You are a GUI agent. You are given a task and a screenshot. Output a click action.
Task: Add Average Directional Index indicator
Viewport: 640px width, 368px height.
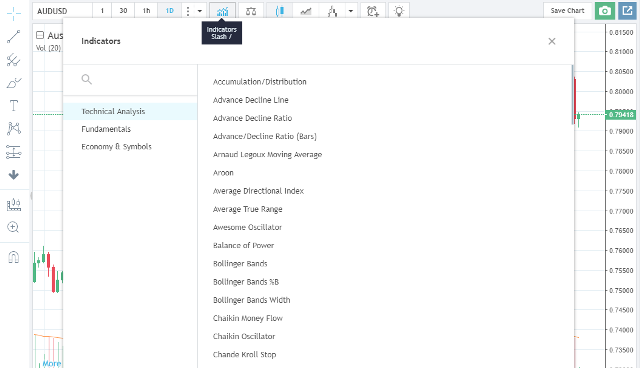point(258,191)
